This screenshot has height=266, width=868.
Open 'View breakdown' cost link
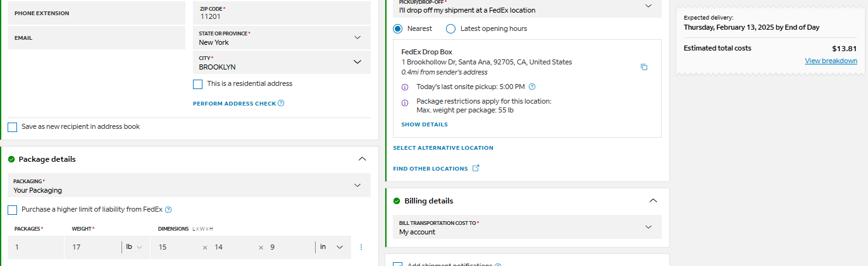tap(831, 61)
